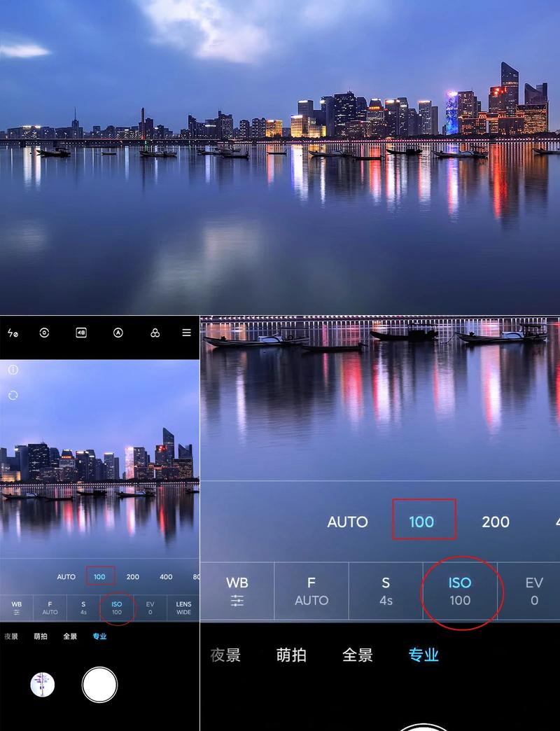Open F AUTO focus in the enlarged view
The image size is (560, 731).
click(x=311, y=591)
